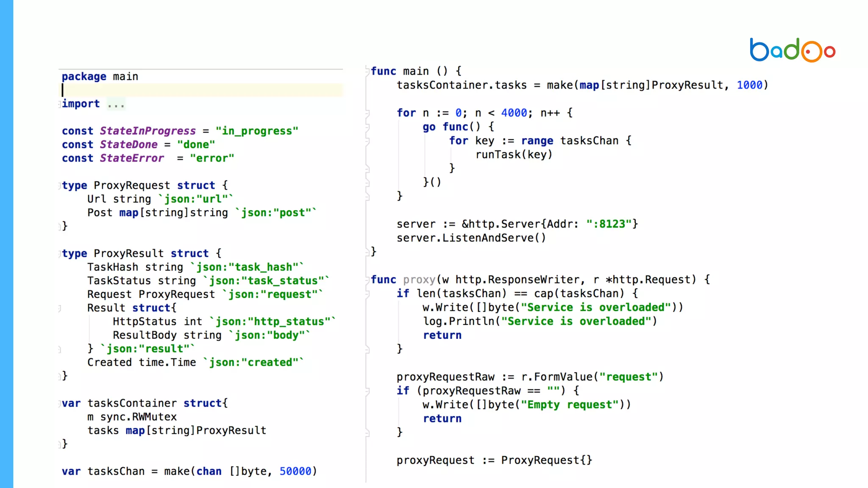
Task: Collapse func main via gutter fold marker
Action: 367,71
